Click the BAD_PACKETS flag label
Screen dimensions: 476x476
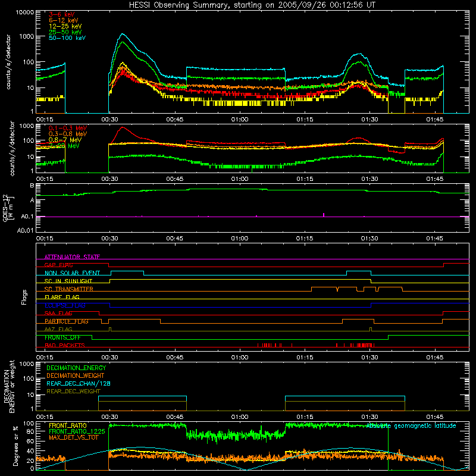point(65,345)
